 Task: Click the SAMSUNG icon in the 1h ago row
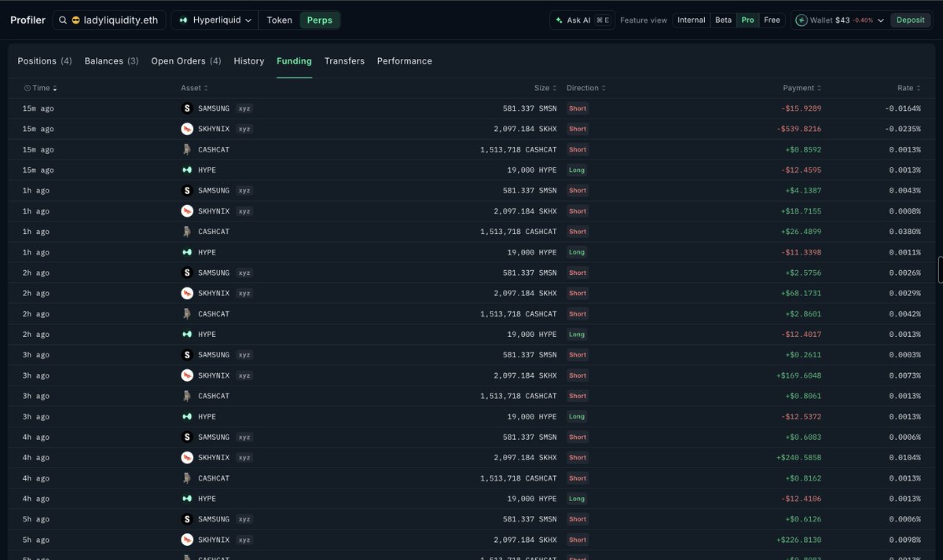click(x=187, y=191)
